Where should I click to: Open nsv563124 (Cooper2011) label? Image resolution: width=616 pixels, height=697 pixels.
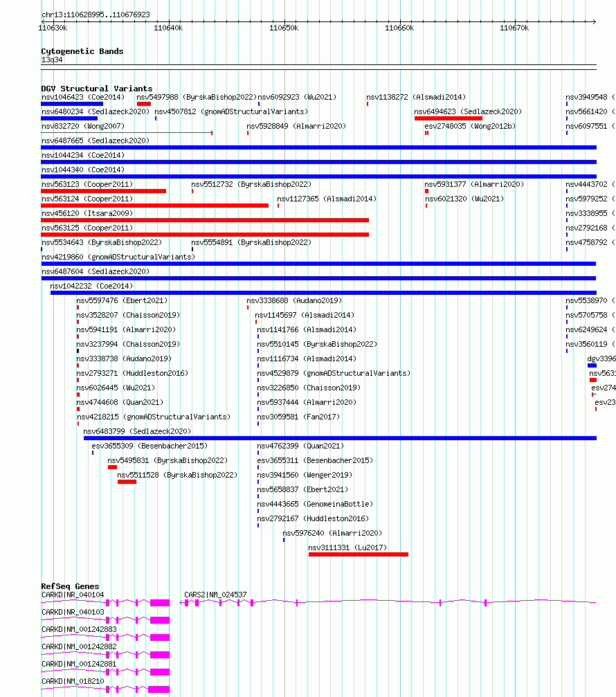[x=87, y=199]
